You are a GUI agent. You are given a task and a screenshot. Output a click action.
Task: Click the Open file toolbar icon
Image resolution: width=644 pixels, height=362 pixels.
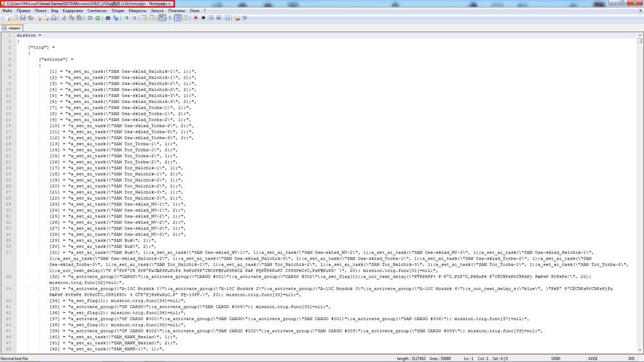(x=15, y=18)
